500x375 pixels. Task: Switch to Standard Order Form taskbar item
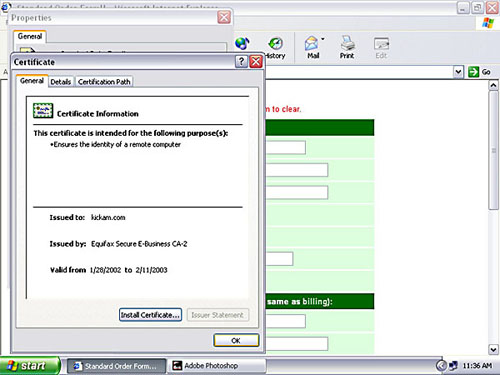[x=116, y=366]
